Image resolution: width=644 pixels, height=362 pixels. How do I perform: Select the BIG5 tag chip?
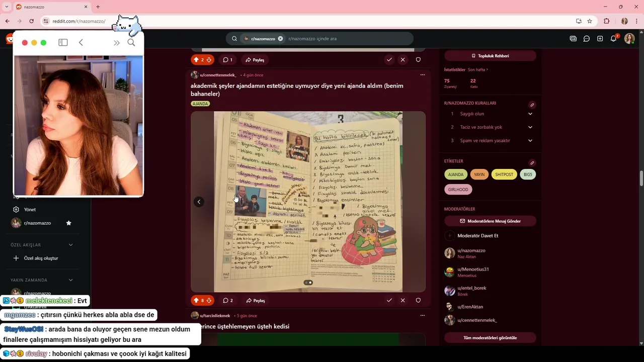pos(528,174)
